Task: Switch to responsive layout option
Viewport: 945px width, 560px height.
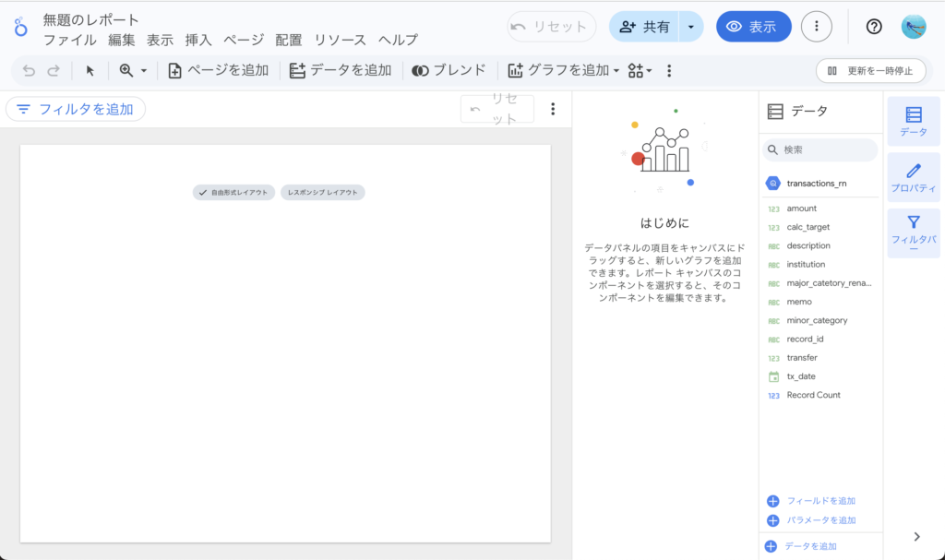Action: tap(322, 193)
